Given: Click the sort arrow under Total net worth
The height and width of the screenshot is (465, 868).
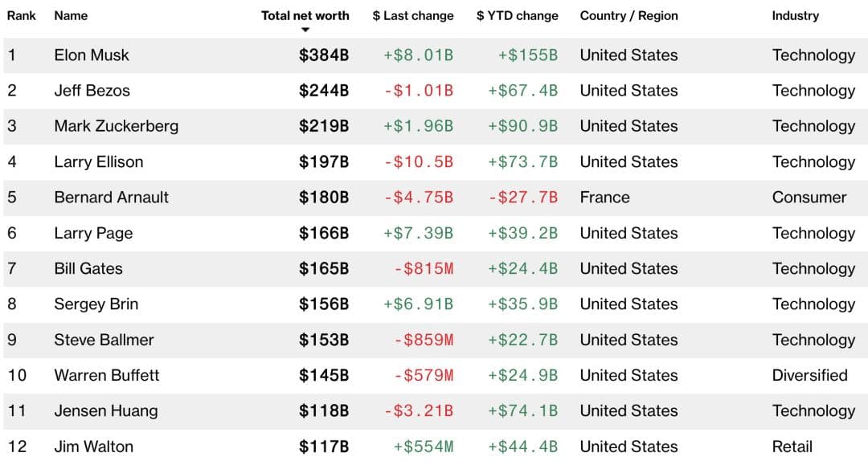Looking at the screenshot, I should 305,31.
